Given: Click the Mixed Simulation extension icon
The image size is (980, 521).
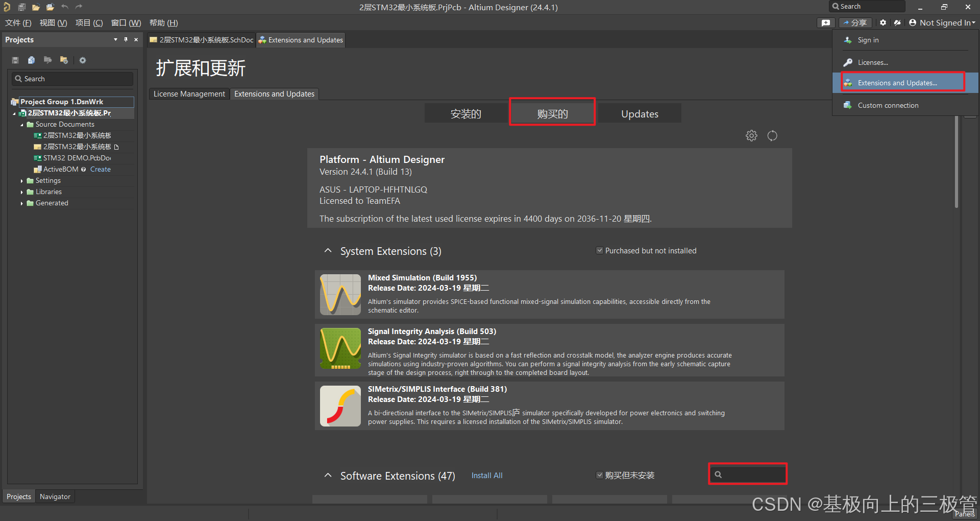Looking at the screenshot, I should pos(340,295).
